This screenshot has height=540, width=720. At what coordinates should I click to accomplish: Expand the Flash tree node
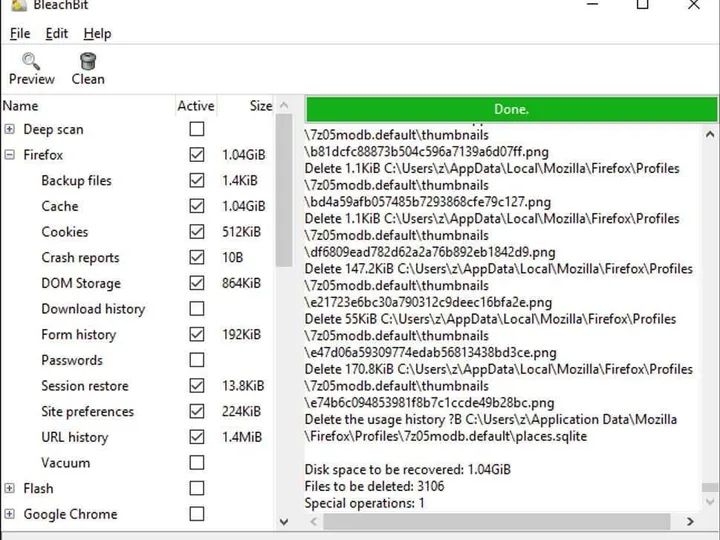9,488
